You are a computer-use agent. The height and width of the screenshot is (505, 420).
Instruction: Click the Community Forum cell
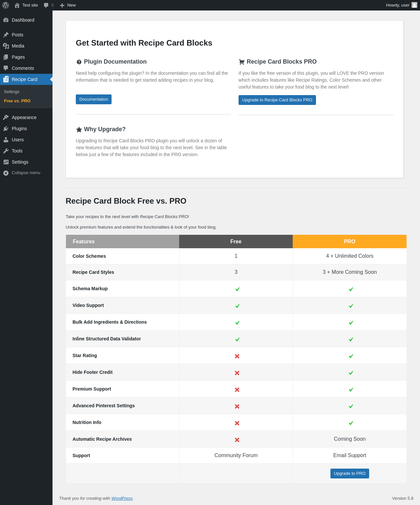click(236, 455)
